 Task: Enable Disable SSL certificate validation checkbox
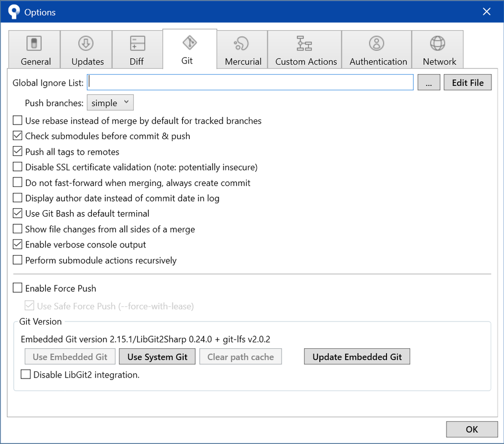pos(17,167)
